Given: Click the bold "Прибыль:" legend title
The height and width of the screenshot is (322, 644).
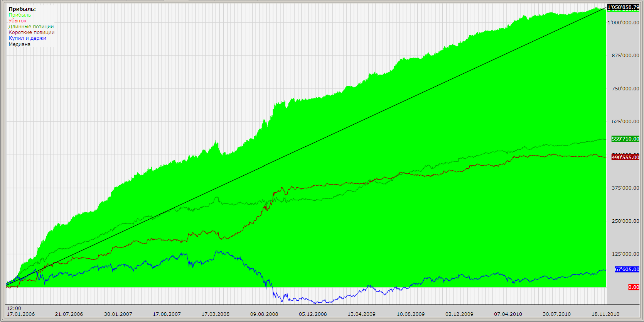Looking at the screenshot, I should [x=22, y=9].
